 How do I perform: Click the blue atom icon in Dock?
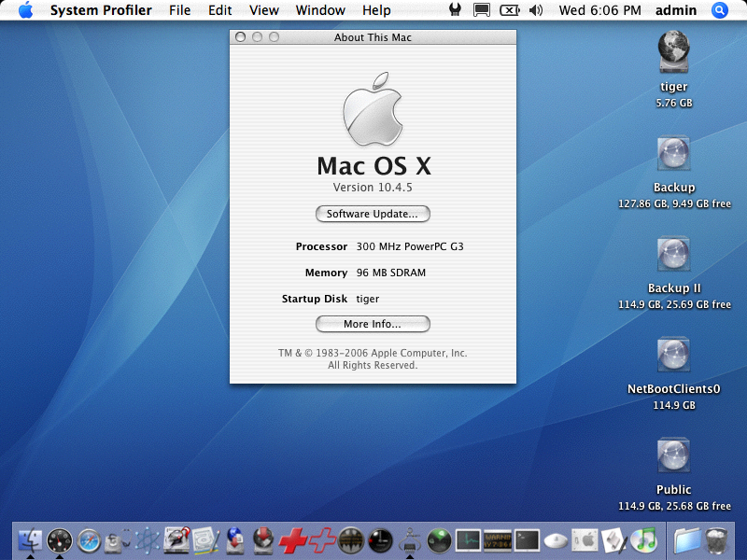pos(148,541)
